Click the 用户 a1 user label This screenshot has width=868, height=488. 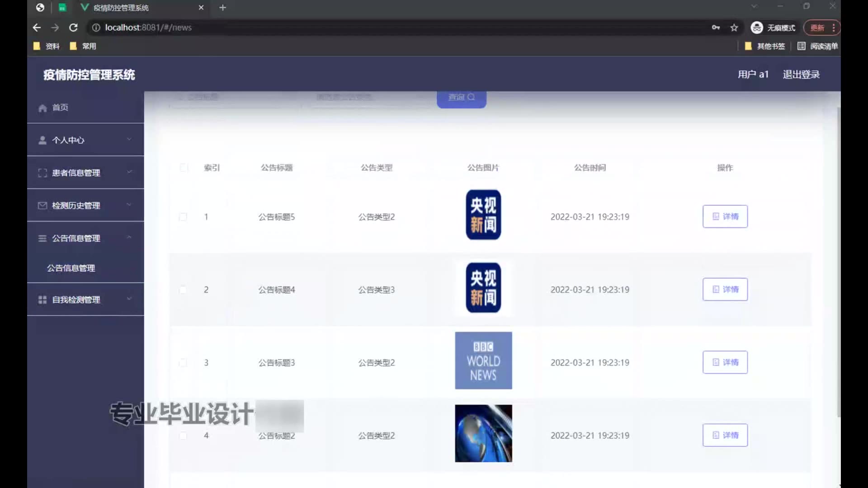pyautogui.click(x=753, y=75)
